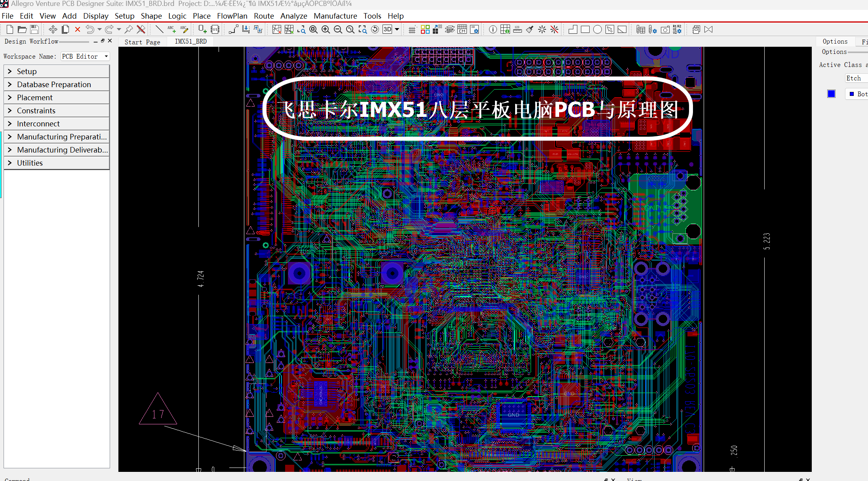This screenshot has height=481, width=868.
Task: Click the Zoom by Selection icon
Action: pyautogui.click(x=363, y=29)
